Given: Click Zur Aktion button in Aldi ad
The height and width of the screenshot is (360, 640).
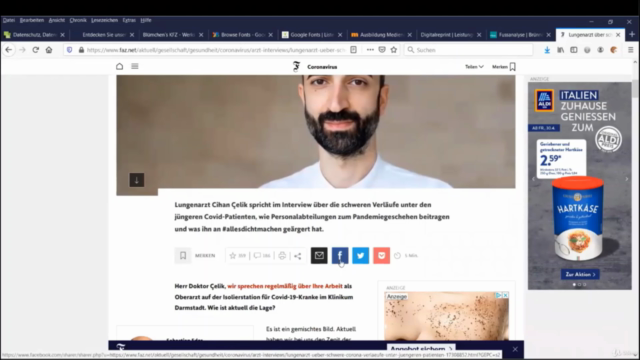Looking at the screenshot, I should coord(580,274).
